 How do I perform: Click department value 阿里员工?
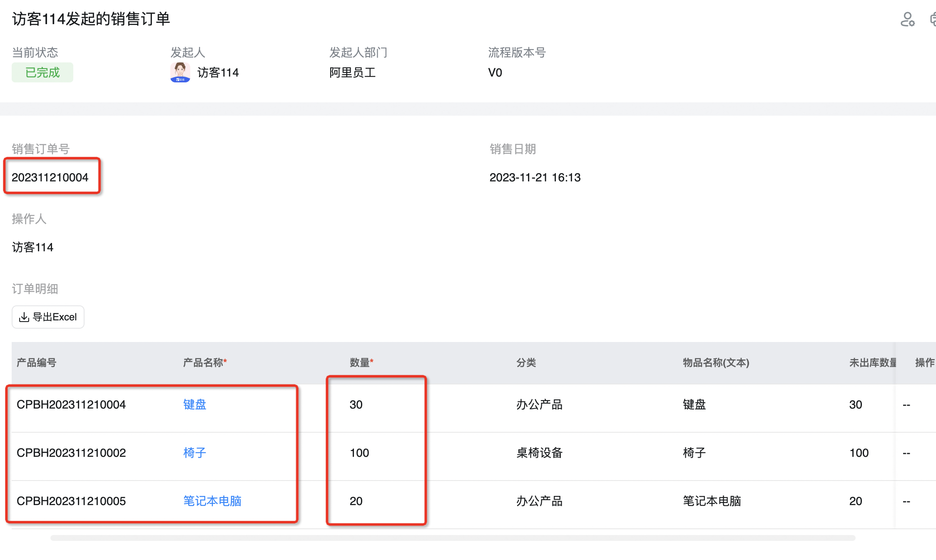353,72
